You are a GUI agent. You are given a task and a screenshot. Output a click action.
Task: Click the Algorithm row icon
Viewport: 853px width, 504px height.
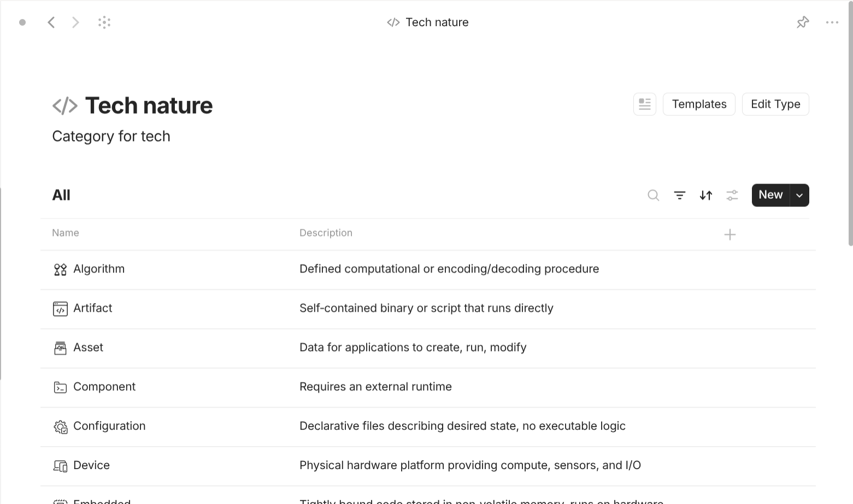(x=60, y=269)
